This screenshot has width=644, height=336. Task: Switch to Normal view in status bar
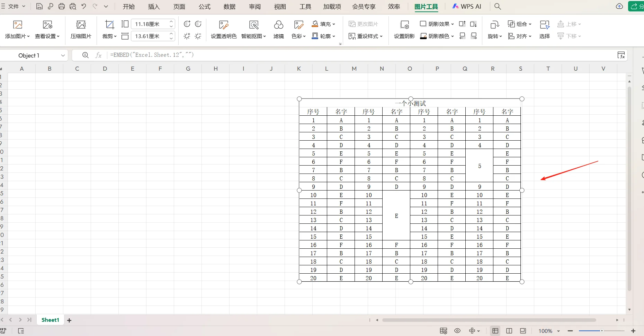pyautogui.click(x=495, y=331)
